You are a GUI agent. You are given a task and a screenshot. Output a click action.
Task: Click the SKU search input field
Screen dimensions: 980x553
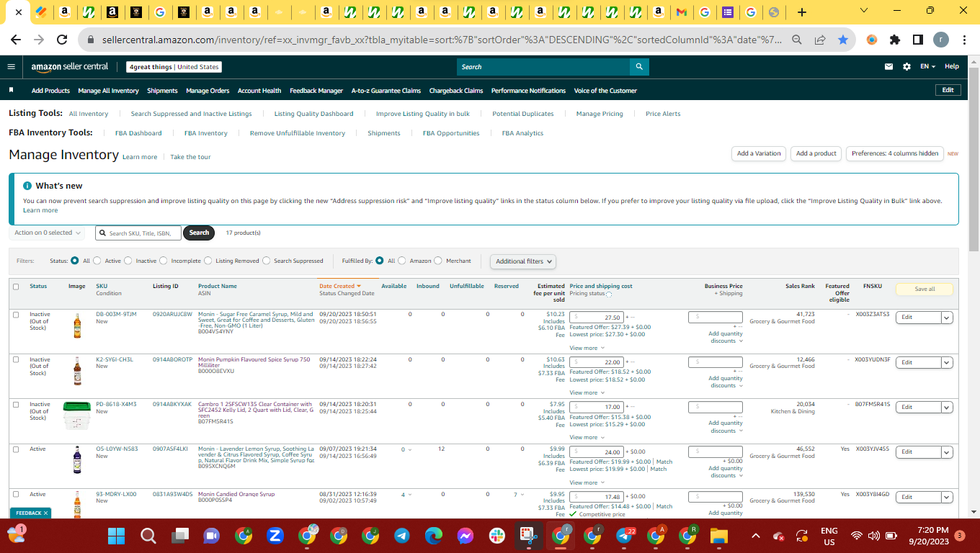(x=138, y=233)
